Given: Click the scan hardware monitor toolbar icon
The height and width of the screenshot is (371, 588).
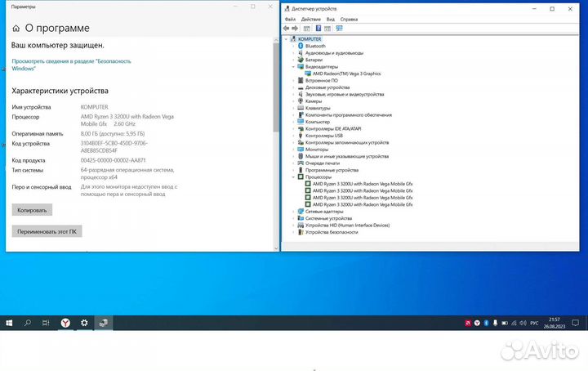Looking at the screenshot, I should click(339, 28).
